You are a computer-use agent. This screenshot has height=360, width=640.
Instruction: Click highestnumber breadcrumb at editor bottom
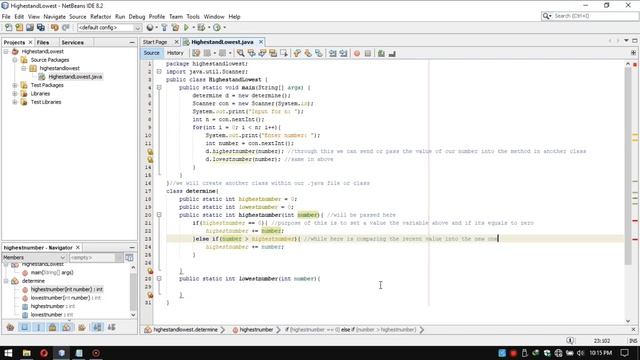point(256,330)
